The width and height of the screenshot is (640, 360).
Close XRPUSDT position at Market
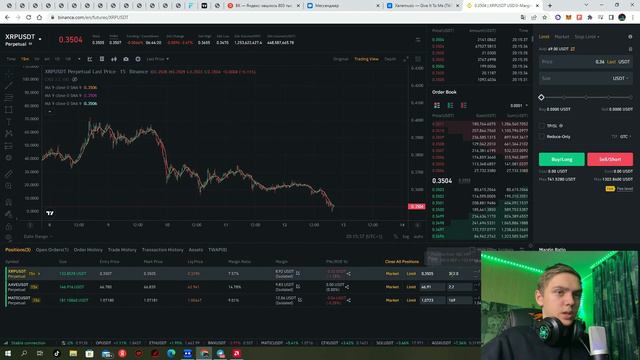click(x=392, y=273)
